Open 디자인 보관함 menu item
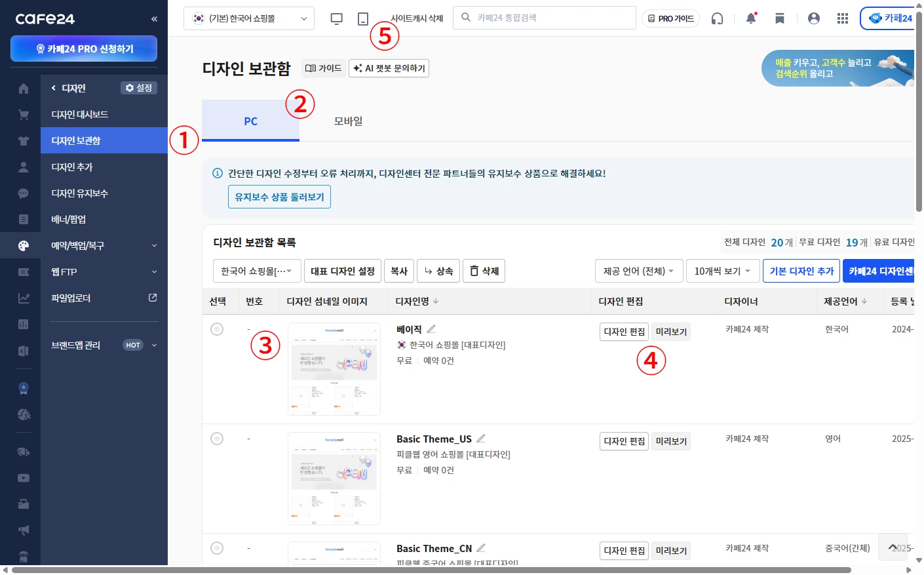 [x=104, y=140]
